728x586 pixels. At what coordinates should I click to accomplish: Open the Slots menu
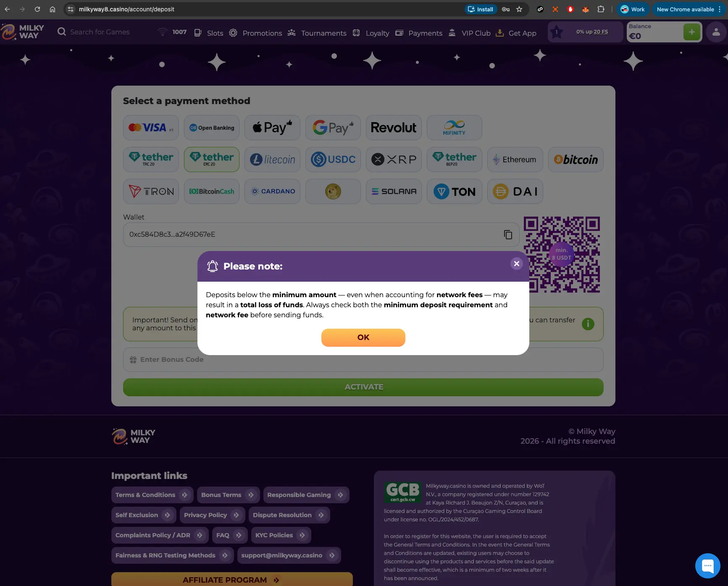coord(209,33)
